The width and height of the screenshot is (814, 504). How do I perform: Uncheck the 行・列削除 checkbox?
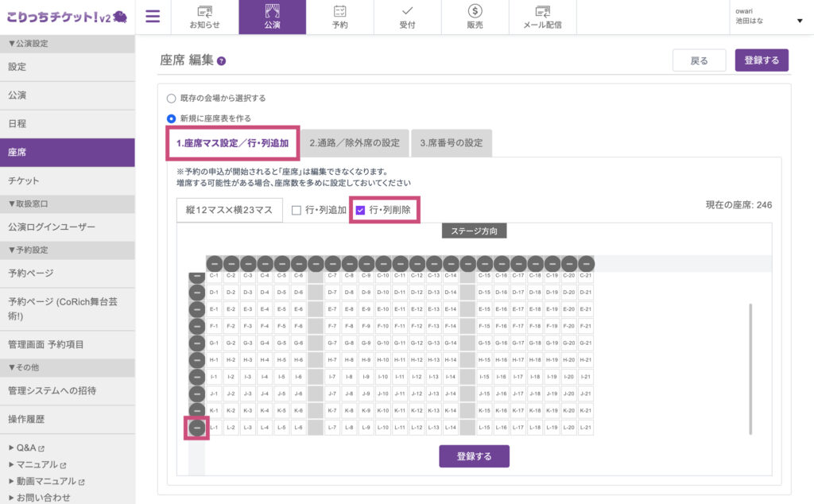point(360,210)
